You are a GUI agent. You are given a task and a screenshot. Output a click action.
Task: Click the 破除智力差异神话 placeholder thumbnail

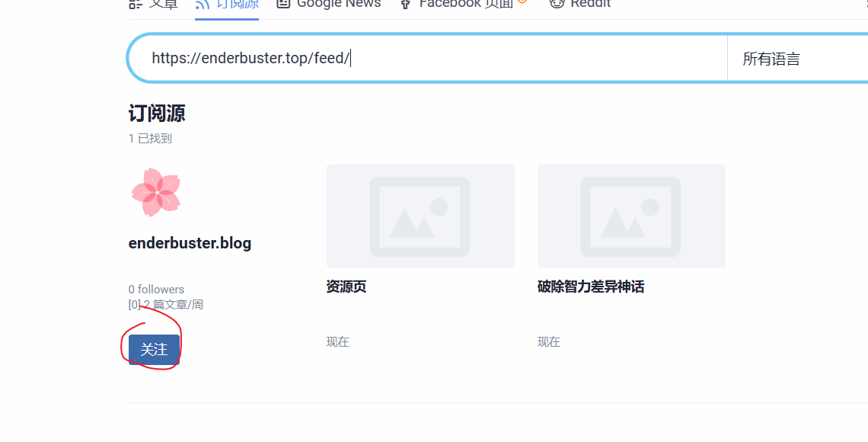[x=631, y=216]
